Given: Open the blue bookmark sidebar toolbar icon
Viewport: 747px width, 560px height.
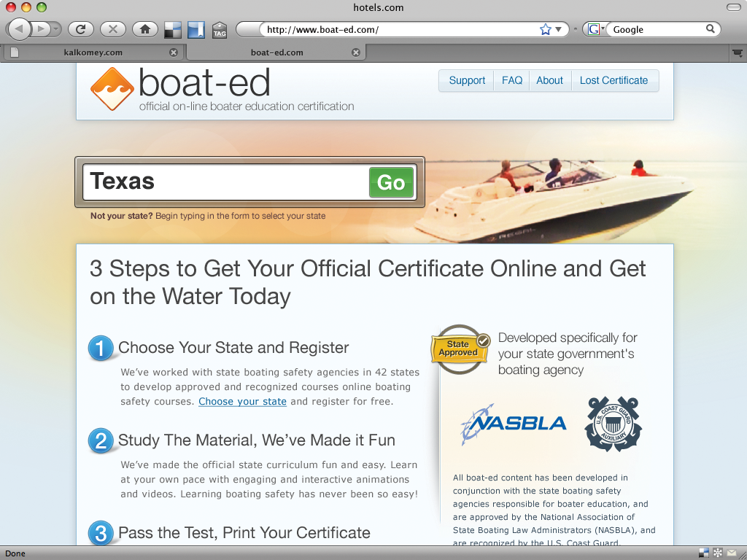Looking at the screenshot, I should pos(196,30).
